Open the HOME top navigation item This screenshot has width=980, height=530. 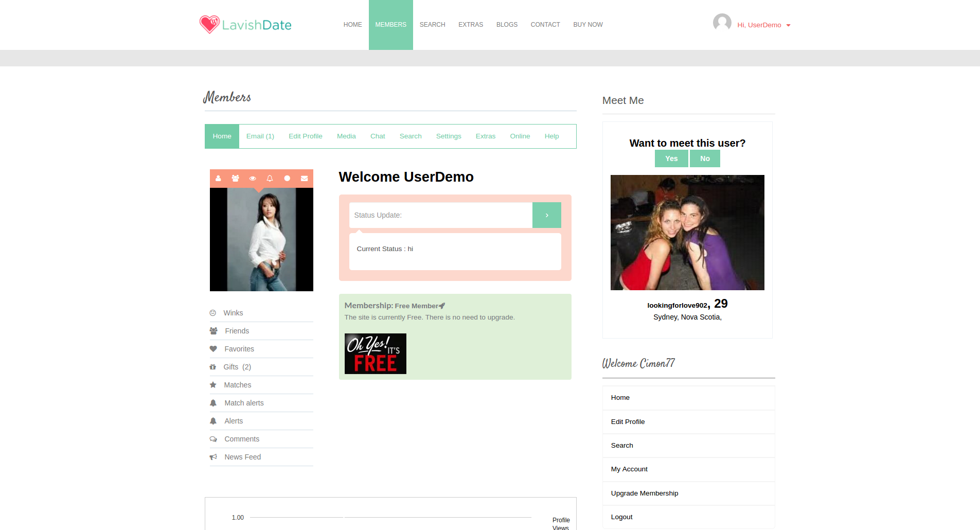click(x=353, y=25)
